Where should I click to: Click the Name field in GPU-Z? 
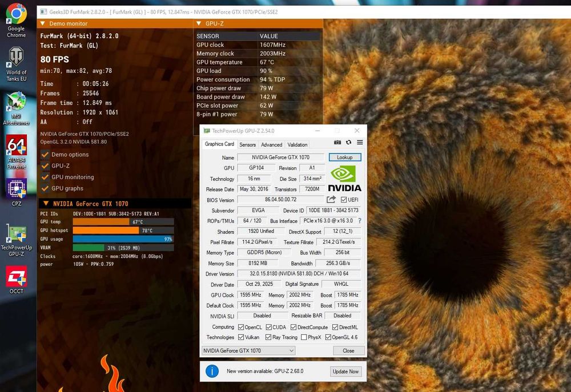pos(280,157)
